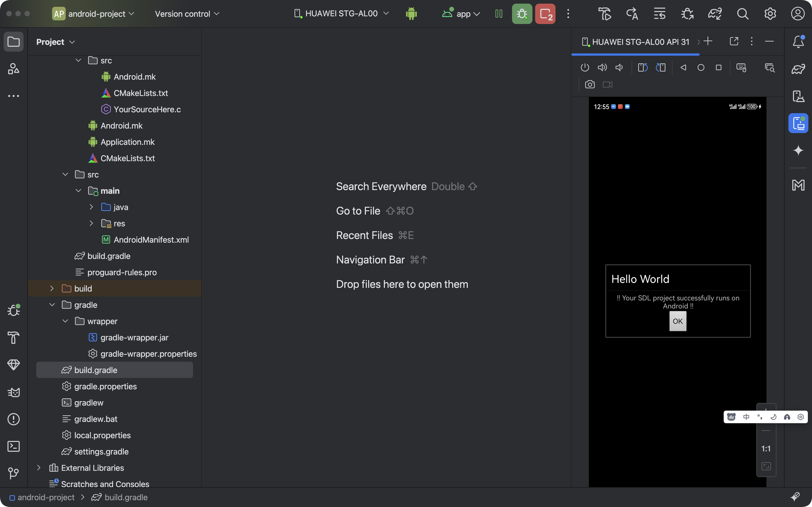Open the Version control menu
The width and height of the screenshot is (812, 507).
pos(187,14)
